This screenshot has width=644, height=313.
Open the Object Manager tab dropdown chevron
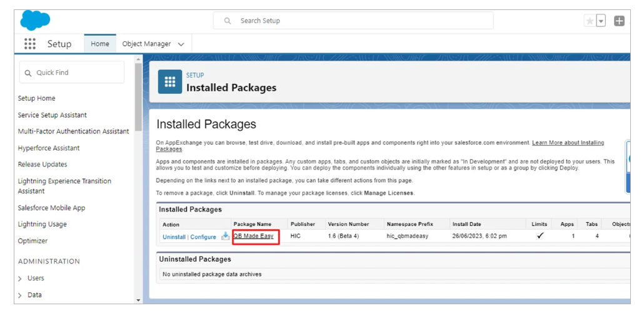pos(181,44)
